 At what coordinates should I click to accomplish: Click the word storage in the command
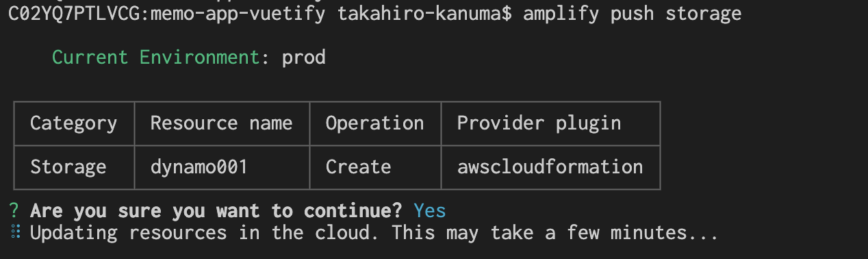click(704, 14)
